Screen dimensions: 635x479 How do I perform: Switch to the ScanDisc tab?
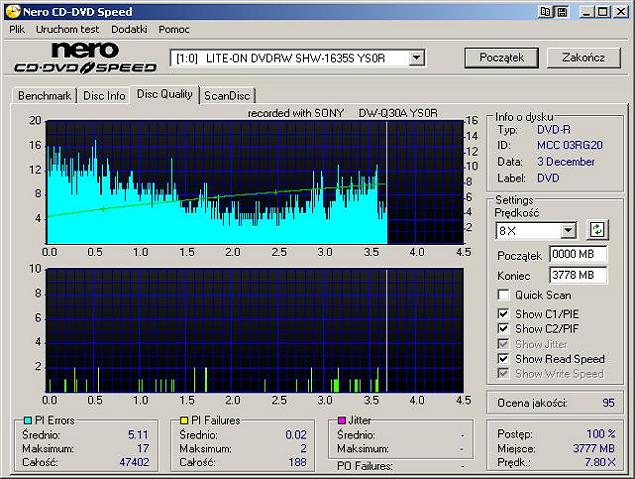227,96
